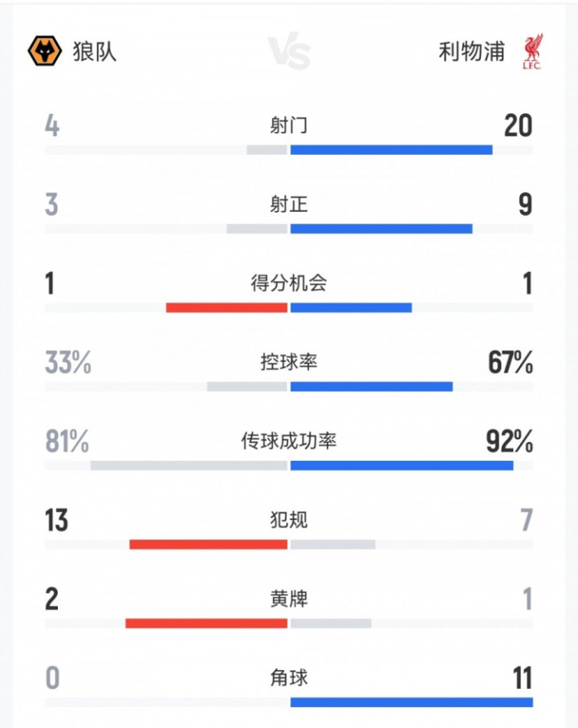Viewport: 578px width, 728px height.
Task: Click the Wolves team crest icon
Action: 45,51
